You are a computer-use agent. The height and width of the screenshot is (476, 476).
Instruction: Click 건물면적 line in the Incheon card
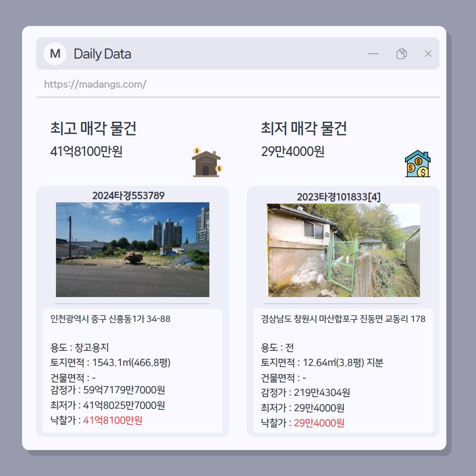click(73, 378)
